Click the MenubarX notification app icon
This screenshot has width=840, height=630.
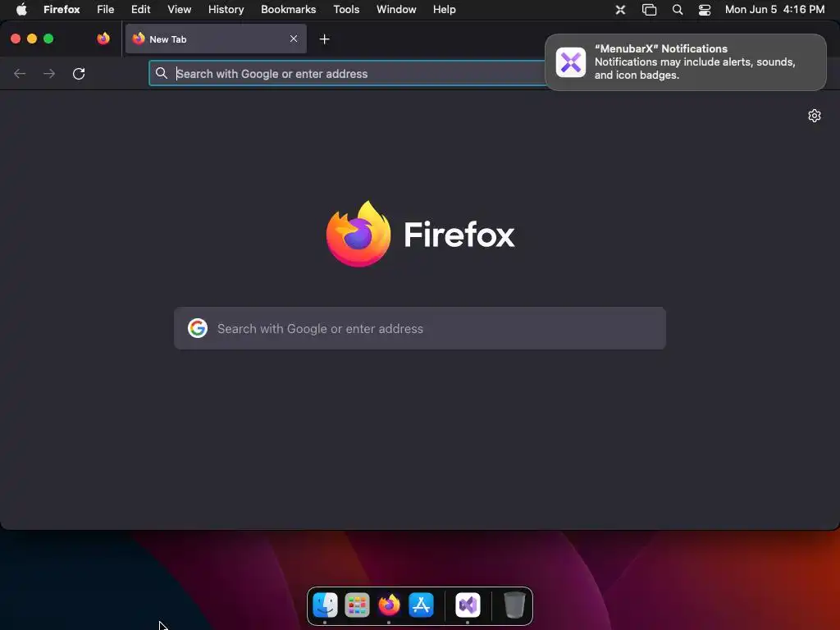(x=571, y=62)
